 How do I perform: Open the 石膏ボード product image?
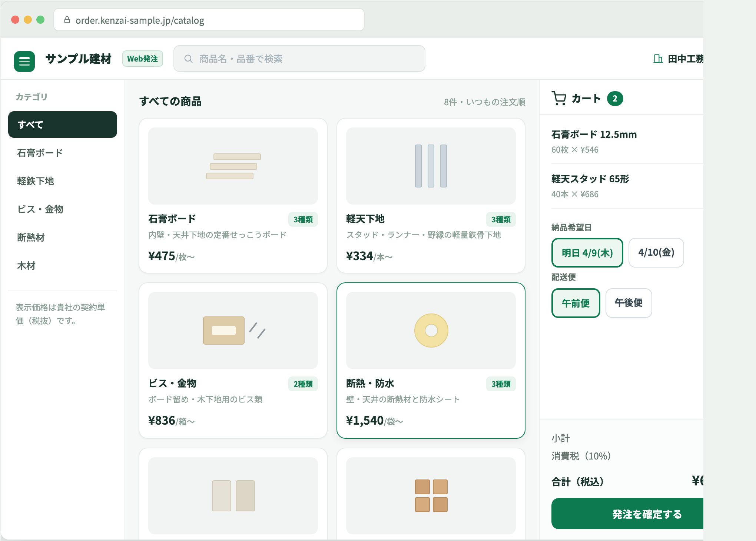click(x=233, y=166)
